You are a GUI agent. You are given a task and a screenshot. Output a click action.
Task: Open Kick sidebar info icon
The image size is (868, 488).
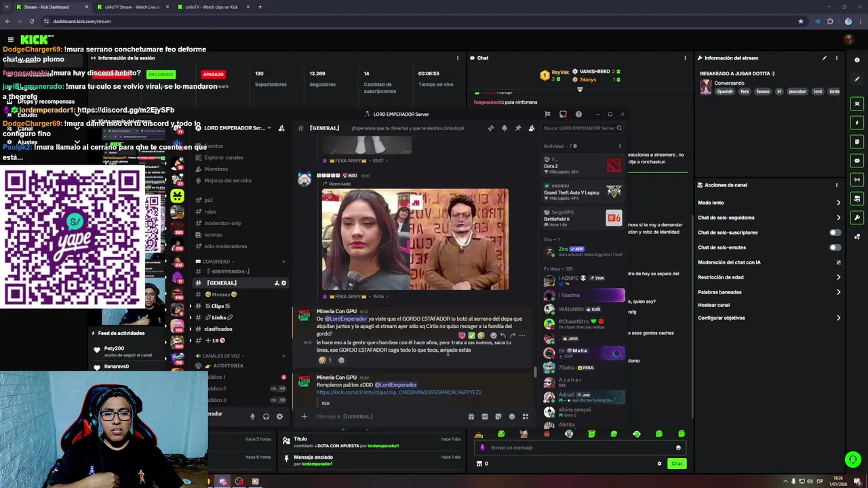tap(857, 60)
